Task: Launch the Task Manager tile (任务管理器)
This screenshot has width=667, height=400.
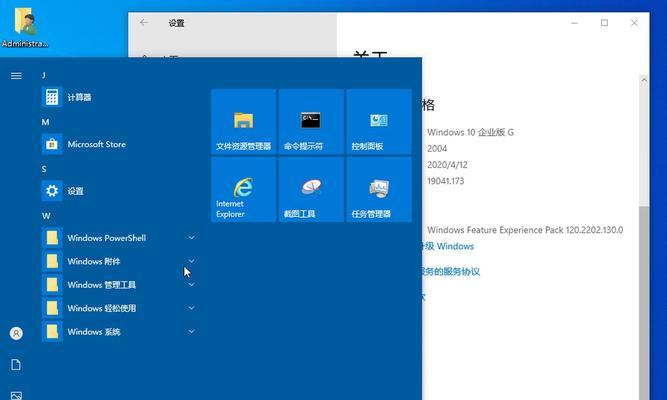Action: click(x=379, y=189)
